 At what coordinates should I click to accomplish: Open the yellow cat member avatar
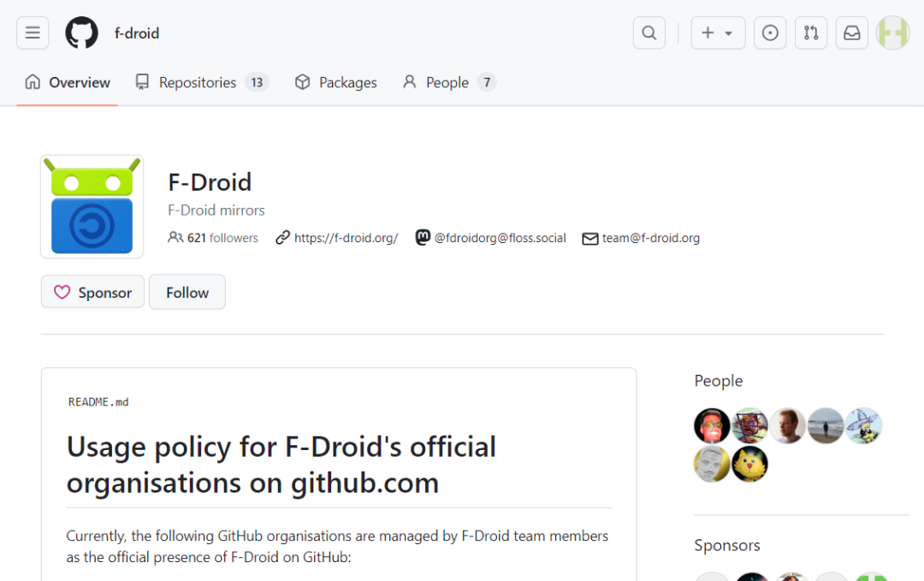click(749, 464)
